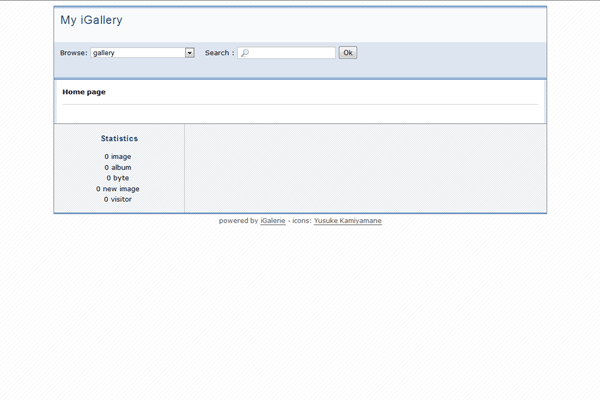600x400 pixels.
Task: Select the Home page heading
Action: pyautogui.click(x=84, y=92)
